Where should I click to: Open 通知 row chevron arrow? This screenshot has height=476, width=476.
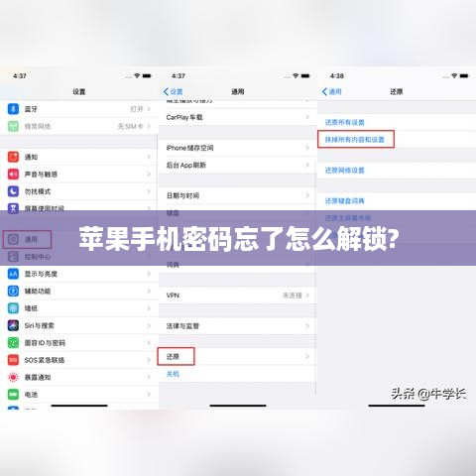(x=149, y=157)
